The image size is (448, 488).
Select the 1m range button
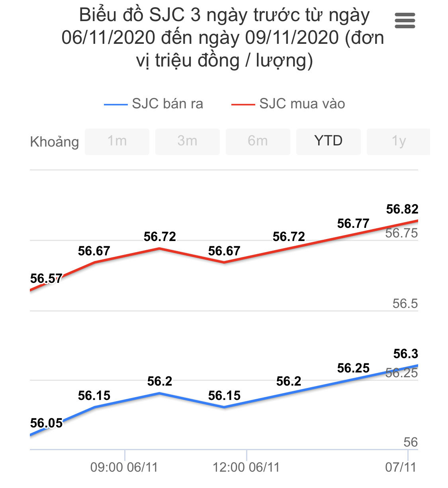tap(117, 141)
